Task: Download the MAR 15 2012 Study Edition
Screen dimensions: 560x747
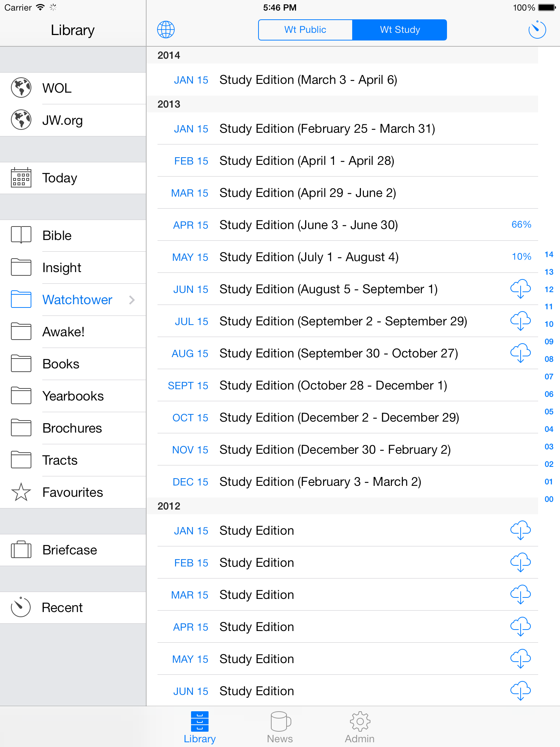Action: point(521,595)
